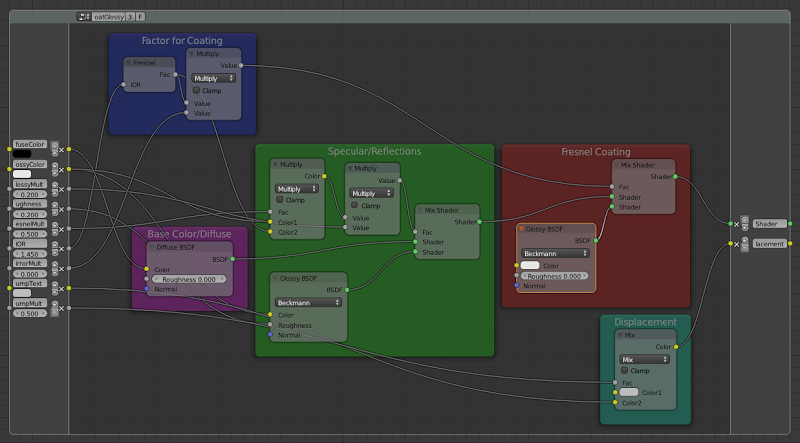Collapse the Displacement Mix node
This screenshot has width=800, height=443.
click(x=620, y=335)
